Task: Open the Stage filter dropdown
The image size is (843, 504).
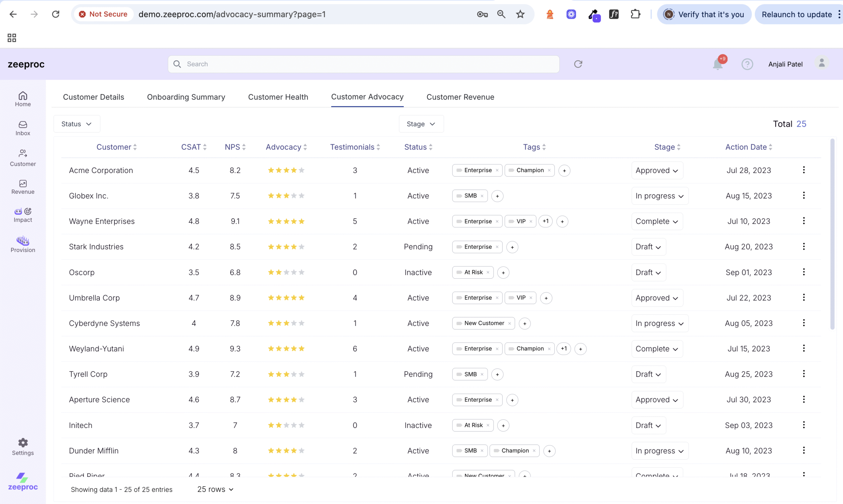Action: [x=421, y=124]
